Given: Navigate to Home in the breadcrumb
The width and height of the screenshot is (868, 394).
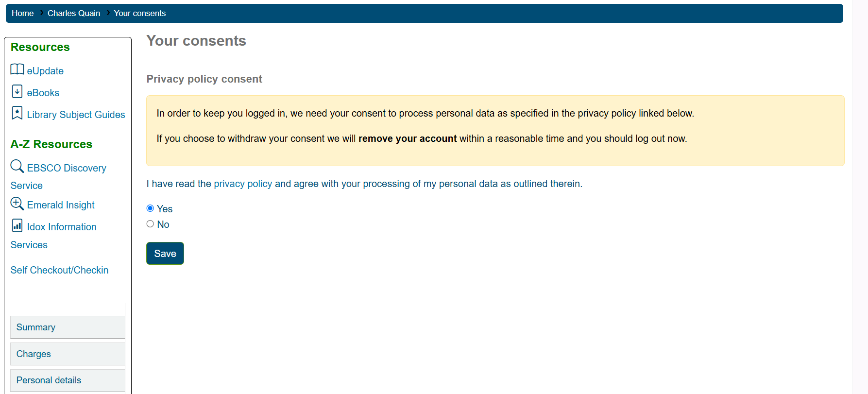Looking at the screenshot, I should (x=23, y=14).
